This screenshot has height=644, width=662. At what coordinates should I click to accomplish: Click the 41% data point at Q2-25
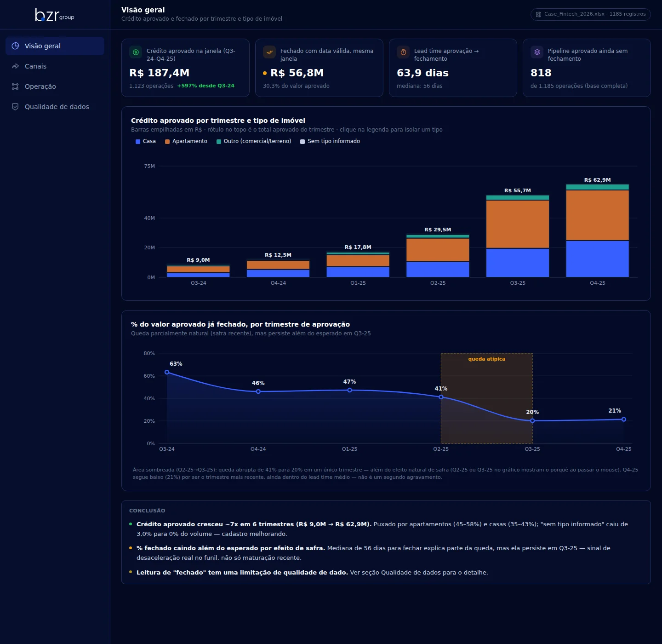pyautogui.click(x=441, y=397)
